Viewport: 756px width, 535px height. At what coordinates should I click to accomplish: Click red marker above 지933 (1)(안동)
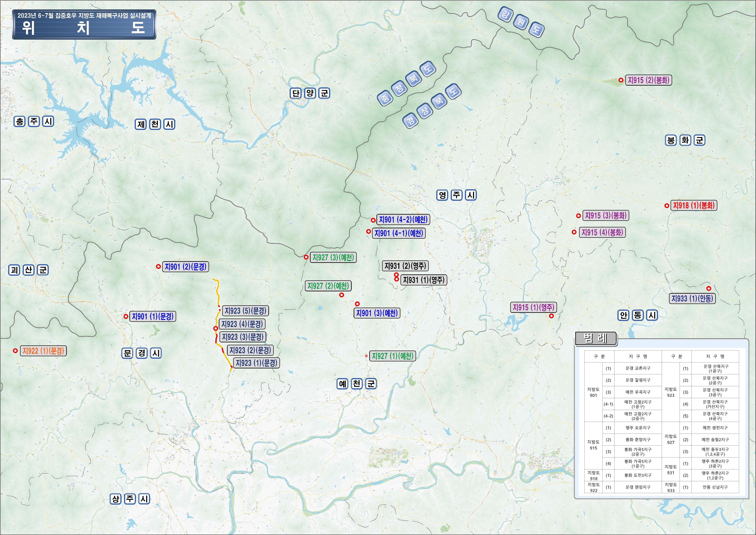click(709, 288)
